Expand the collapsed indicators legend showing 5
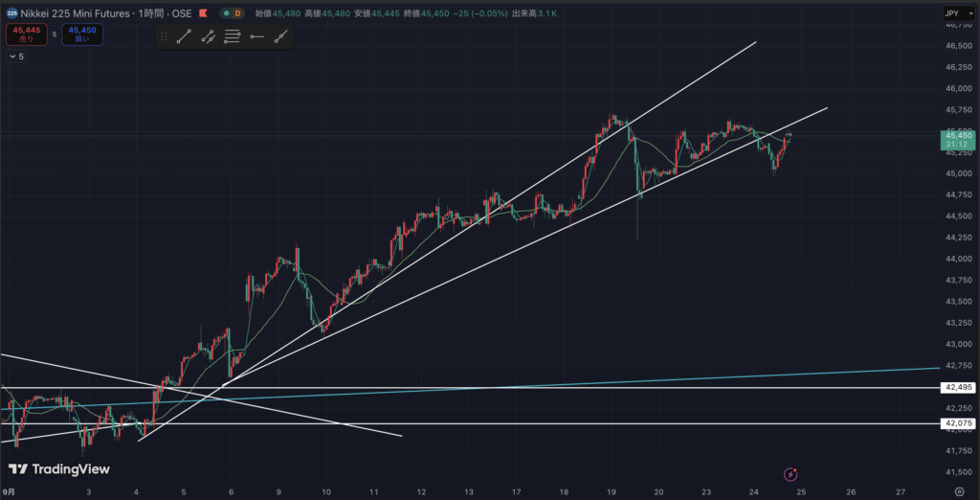The image size is (980, 500). coord(16,57)
